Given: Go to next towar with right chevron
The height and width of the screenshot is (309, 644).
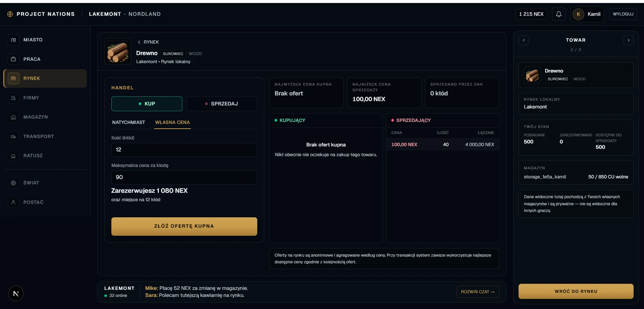Looking at the screenshot, I should point(629,40).
